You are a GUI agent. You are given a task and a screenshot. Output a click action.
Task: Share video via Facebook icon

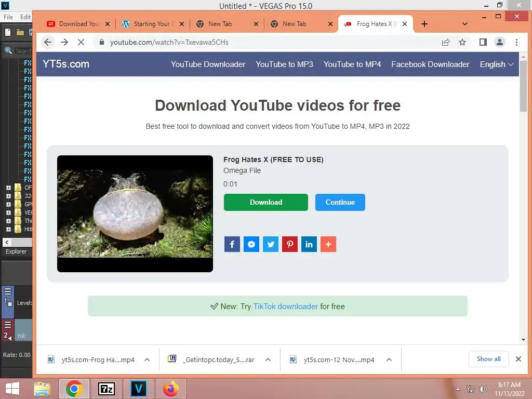click(232, 244)
